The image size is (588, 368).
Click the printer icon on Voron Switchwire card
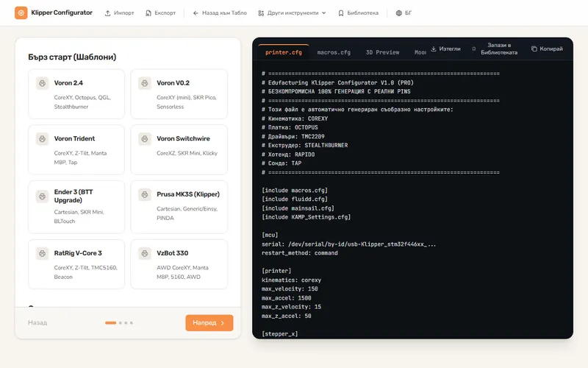click(x=145, y=138)
